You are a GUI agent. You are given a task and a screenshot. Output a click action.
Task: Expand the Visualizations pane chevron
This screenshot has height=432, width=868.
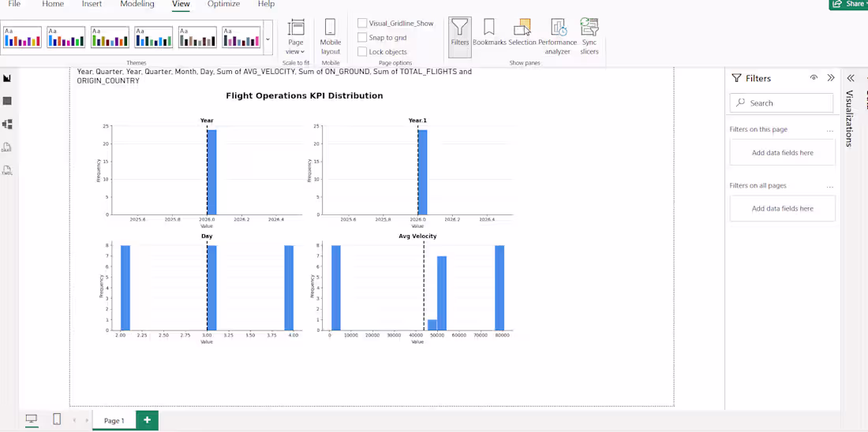851,78
